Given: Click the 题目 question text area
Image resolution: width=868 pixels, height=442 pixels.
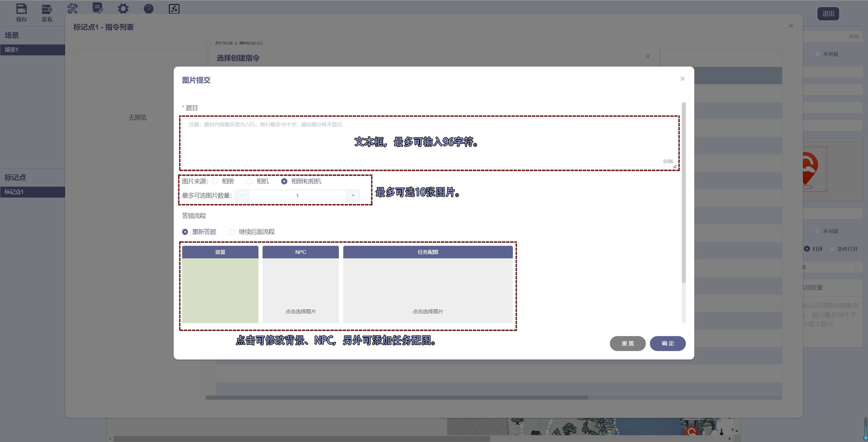Looking at the screenshot, I should 429,143.
